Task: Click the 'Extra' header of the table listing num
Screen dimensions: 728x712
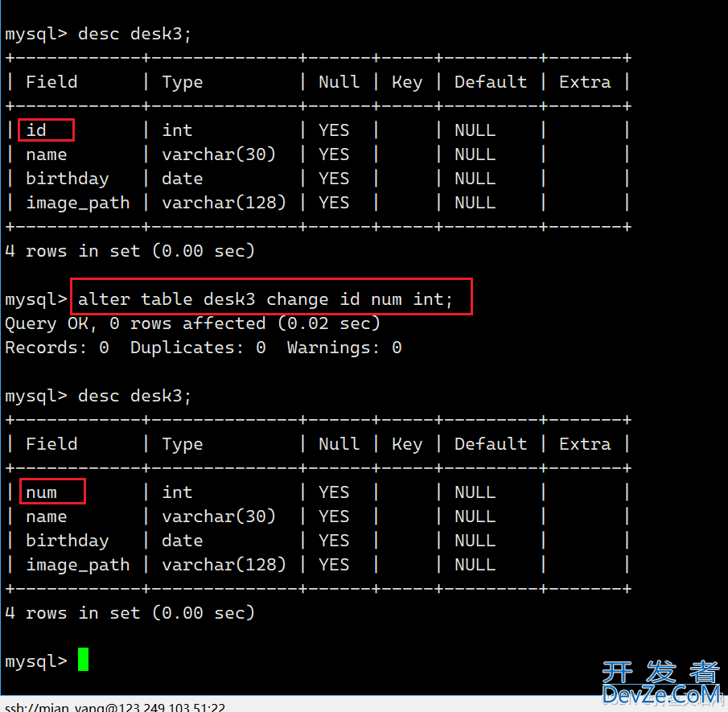Action: click(585, 444)
